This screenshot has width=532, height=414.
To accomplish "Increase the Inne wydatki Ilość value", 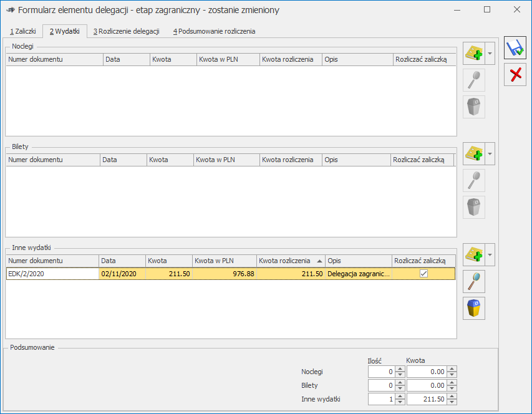I will coord(400,397).
